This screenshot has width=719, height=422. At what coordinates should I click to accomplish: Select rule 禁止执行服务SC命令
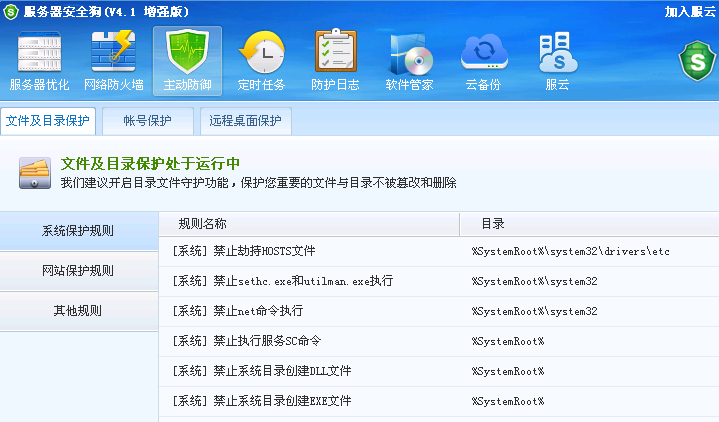coord(246,341)
